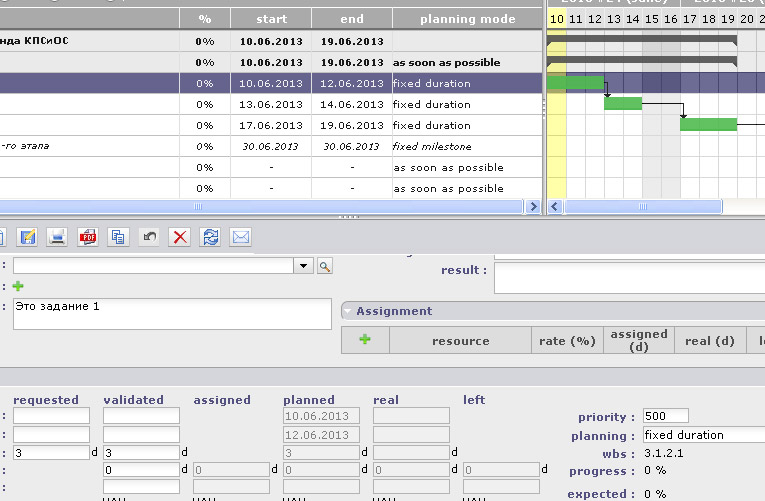
Task: Open the planning mode dropdown showing fixed duration
Action: click(x=702, y=435)
